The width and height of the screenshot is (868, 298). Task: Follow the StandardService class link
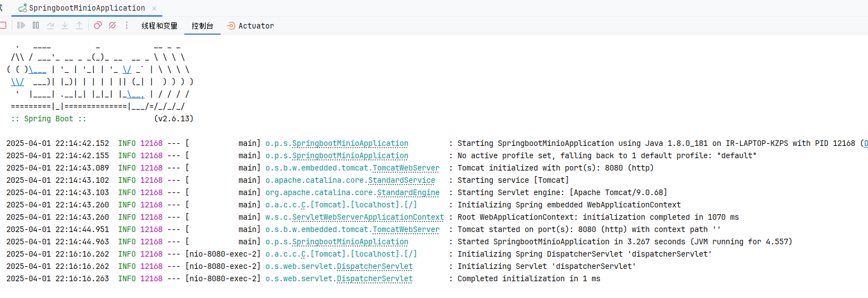tap(402, 180)
